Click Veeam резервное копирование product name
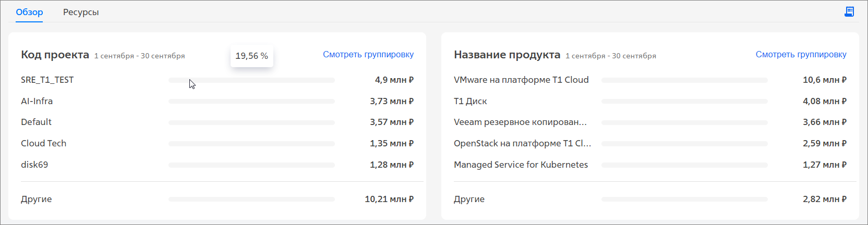This screenshot has width=868, height=225. 520,122
